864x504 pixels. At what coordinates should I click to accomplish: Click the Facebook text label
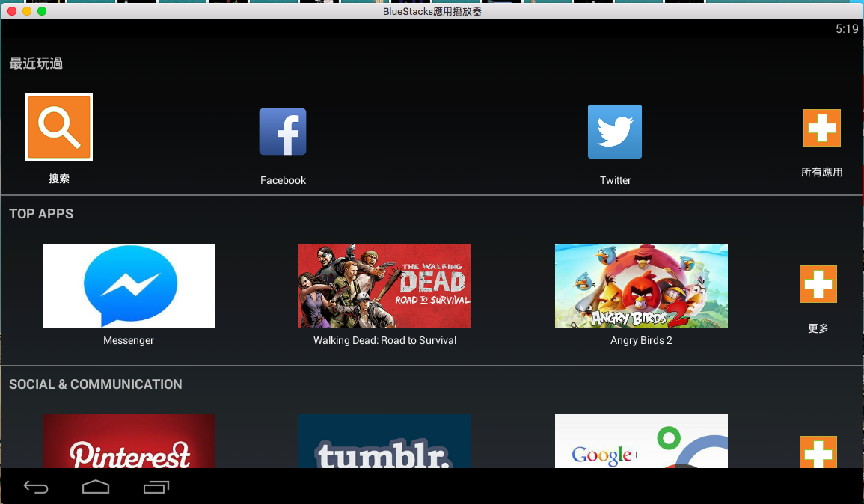point(284,180)
